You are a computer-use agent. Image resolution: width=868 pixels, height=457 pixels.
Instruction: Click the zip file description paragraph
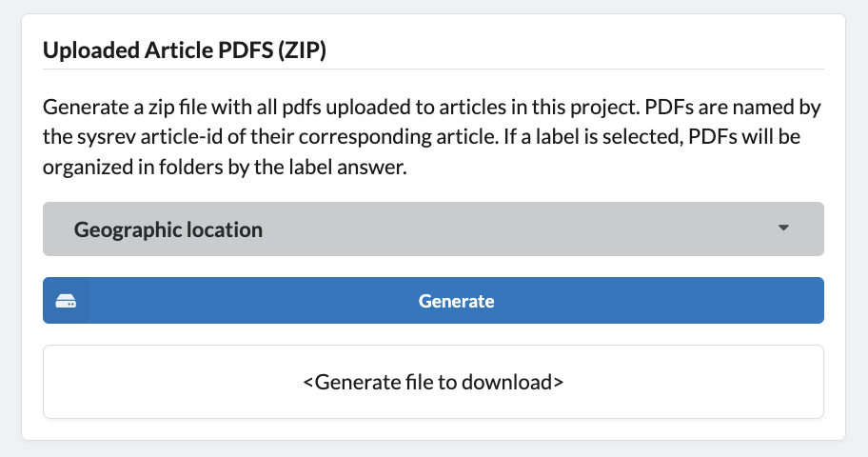(x=432, y=137)
